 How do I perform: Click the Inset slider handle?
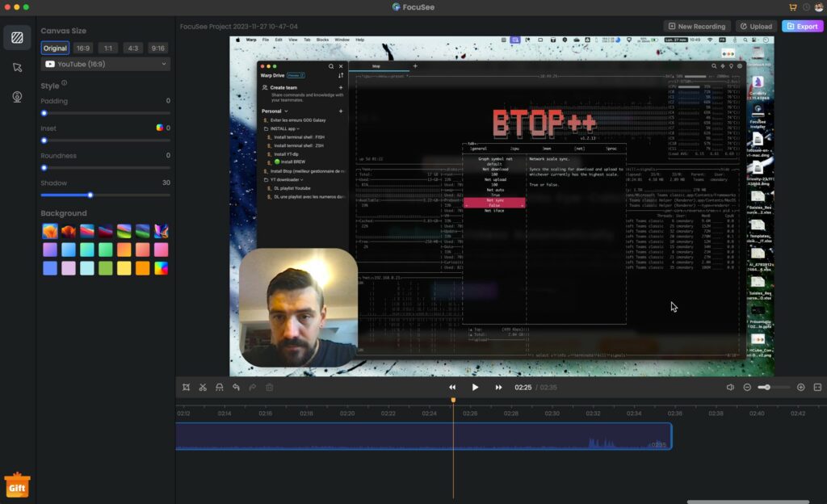44,141
